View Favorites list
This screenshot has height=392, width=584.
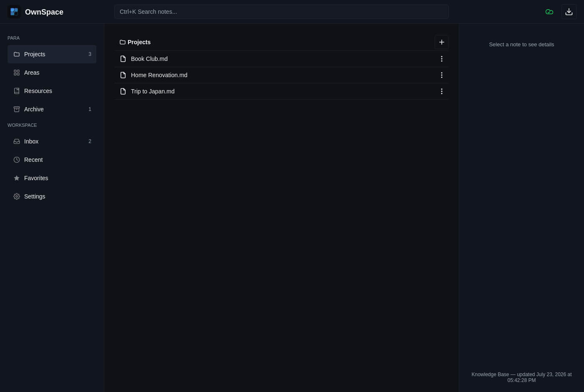tap(52, 178)
